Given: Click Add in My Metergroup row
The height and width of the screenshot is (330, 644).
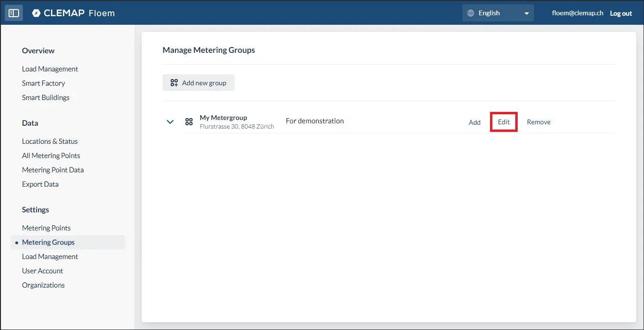Looking at the screenshot, I should (x=475, y=122).
